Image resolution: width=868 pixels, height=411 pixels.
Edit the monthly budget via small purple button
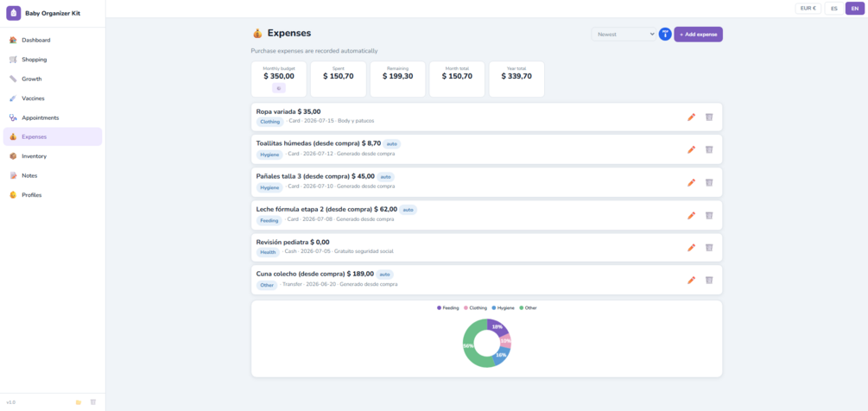(x=278, y=88)
